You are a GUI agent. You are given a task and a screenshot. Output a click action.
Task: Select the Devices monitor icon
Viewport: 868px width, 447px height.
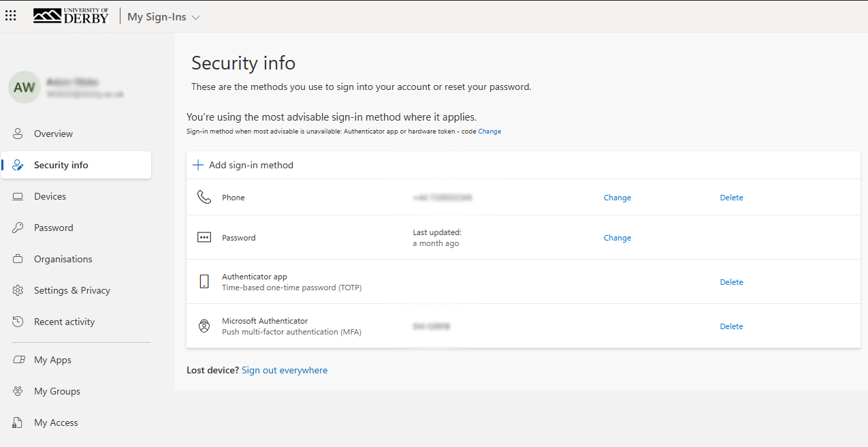18,196
